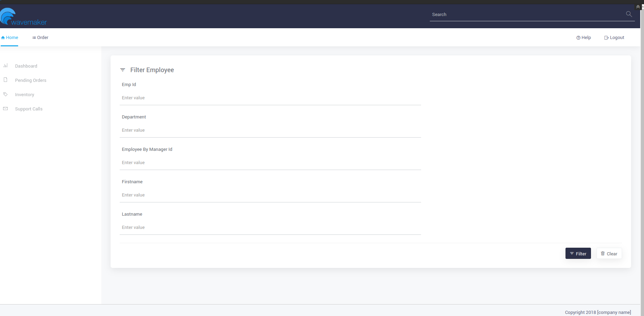Select the Lastname input field

(x=270, y=228)
